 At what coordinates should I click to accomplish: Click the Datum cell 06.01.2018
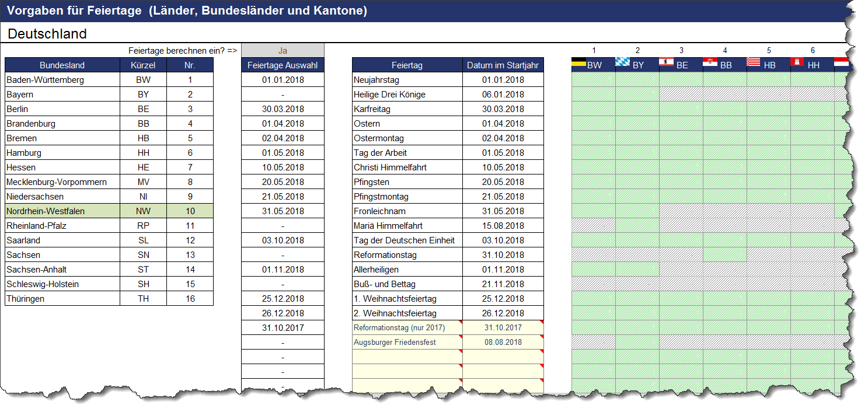[x=503, y=94]
